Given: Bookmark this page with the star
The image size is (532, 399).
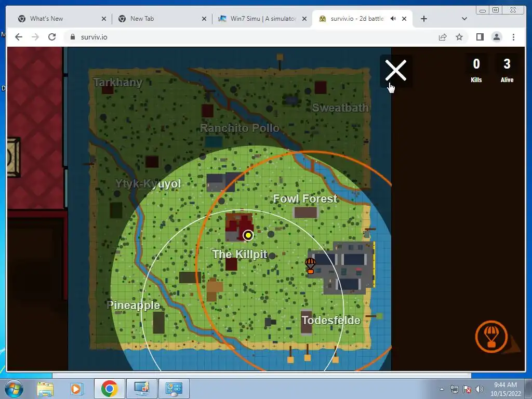Looking at the screenshot, I should pos(459,37).
